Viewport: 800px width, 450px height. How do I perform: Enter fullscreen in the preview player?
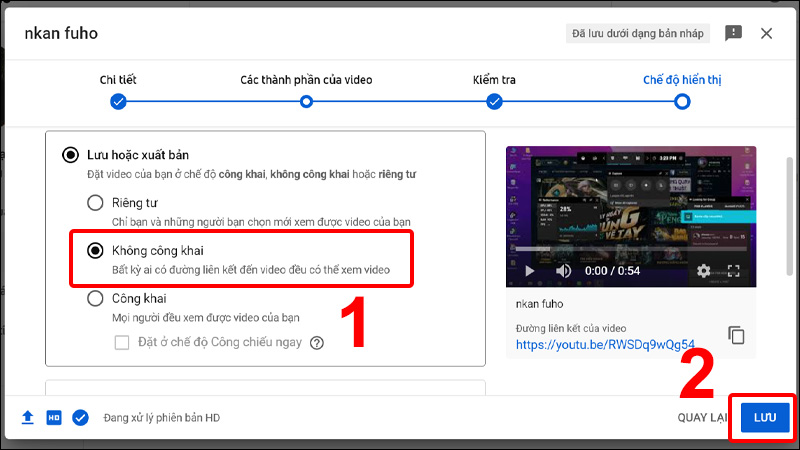[734, 270]
